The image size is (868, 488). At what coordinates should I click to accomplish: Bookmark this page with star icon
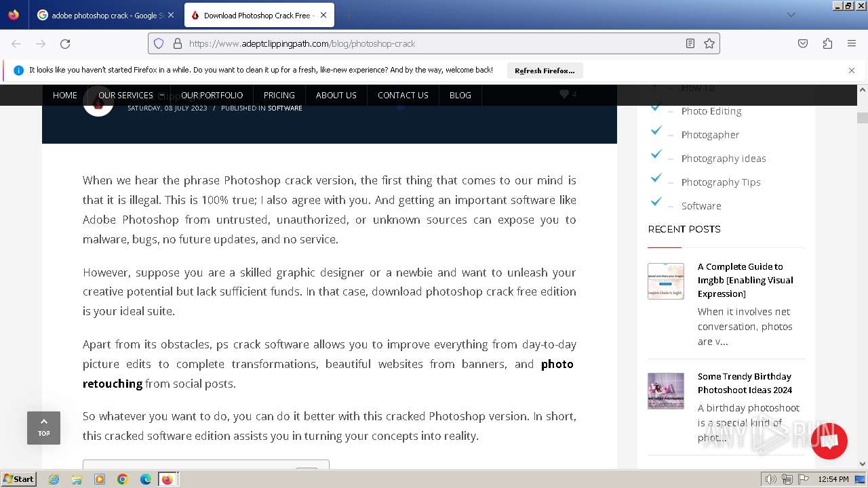point(709,43)
